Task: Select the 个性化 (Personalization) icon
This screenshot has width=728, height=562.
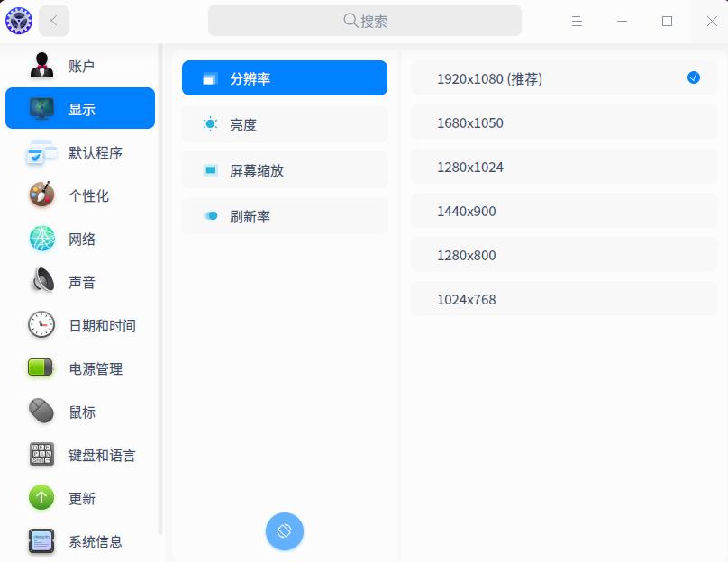Action: tap(41, 195)
